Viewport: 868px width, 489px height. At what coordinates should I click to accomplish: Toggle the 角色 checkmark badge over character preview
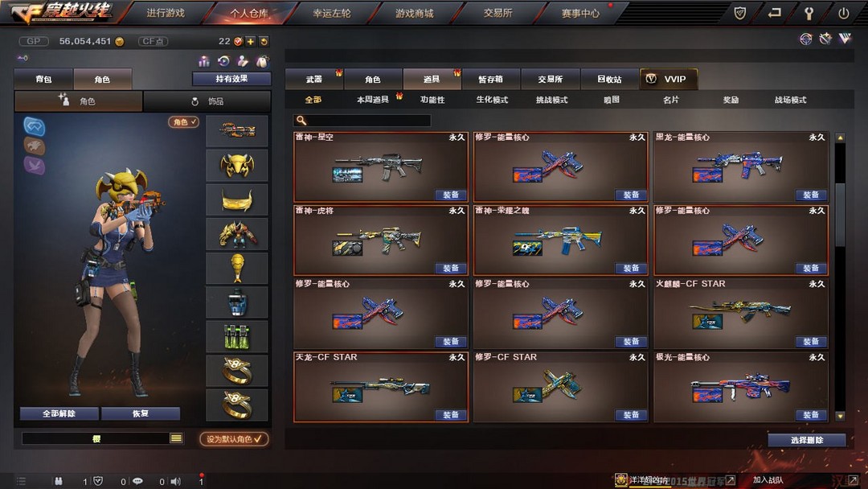click(x=184, y=121)
